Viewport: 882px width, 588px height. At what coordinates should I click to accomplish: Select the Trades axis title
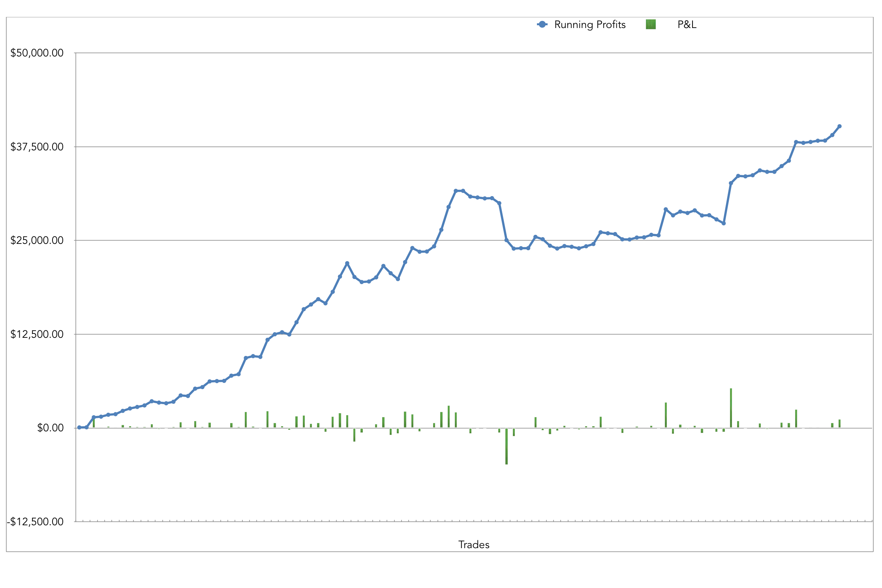click(x=474, y=545)
